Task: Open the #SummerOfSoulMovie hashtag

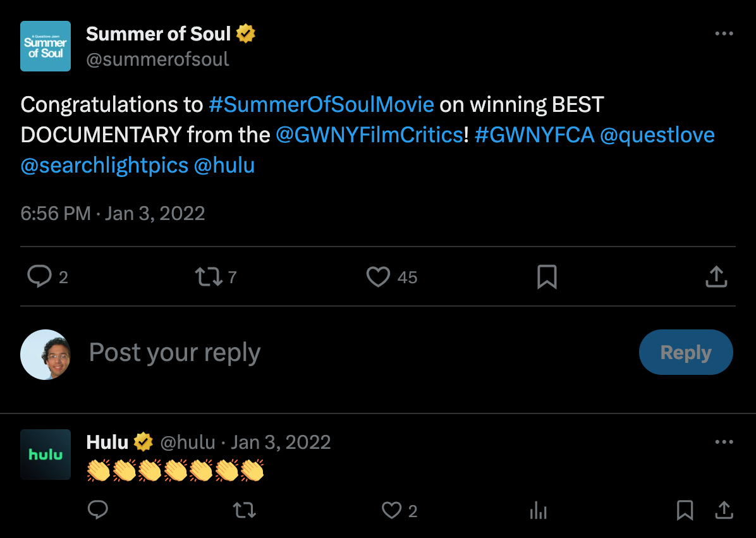Action: pyautogui.click(x=321, y=104)
